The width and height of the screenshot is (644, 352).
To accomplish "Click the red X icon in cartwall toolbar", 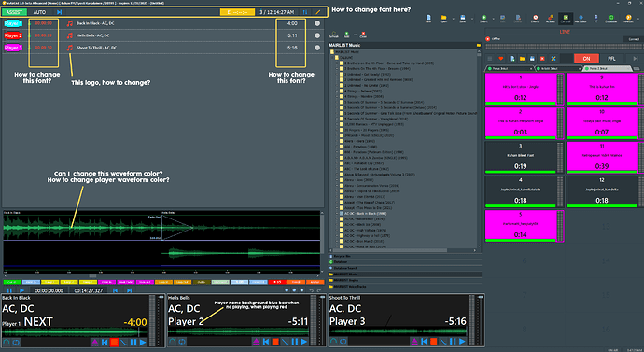I will click(x=542, y=59).
